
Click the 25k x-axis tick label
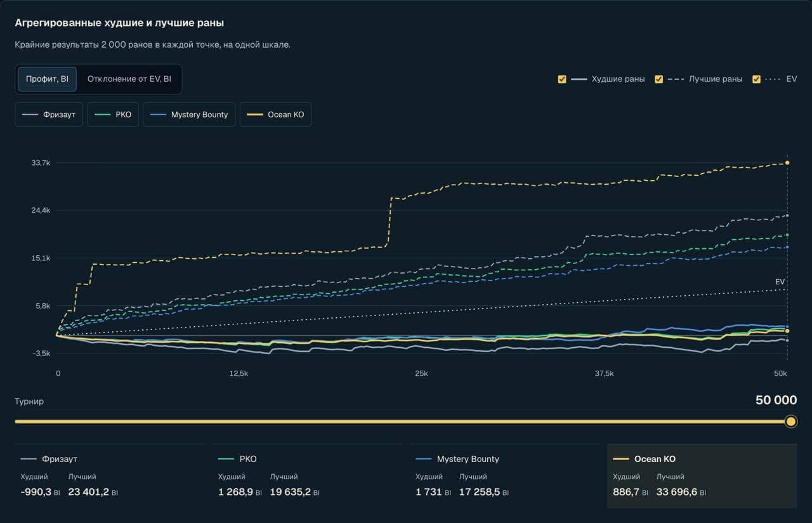point(421,374)
